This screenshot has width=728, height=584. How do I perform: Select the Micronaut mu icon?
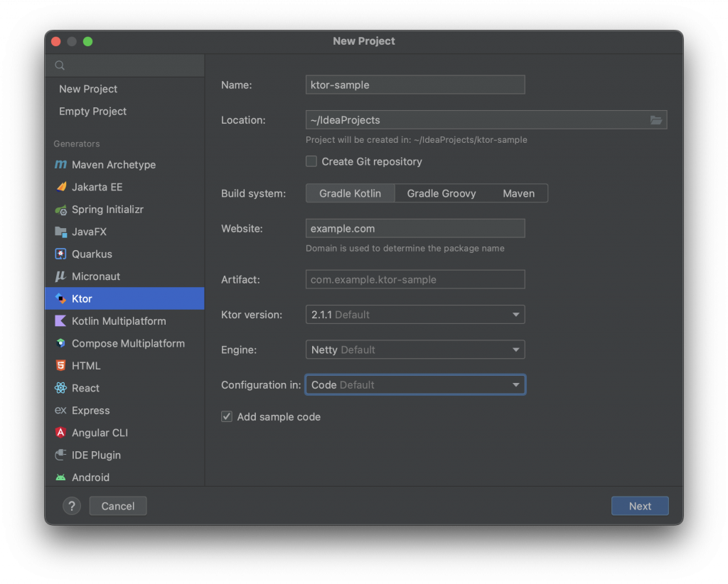click(61, 276)
